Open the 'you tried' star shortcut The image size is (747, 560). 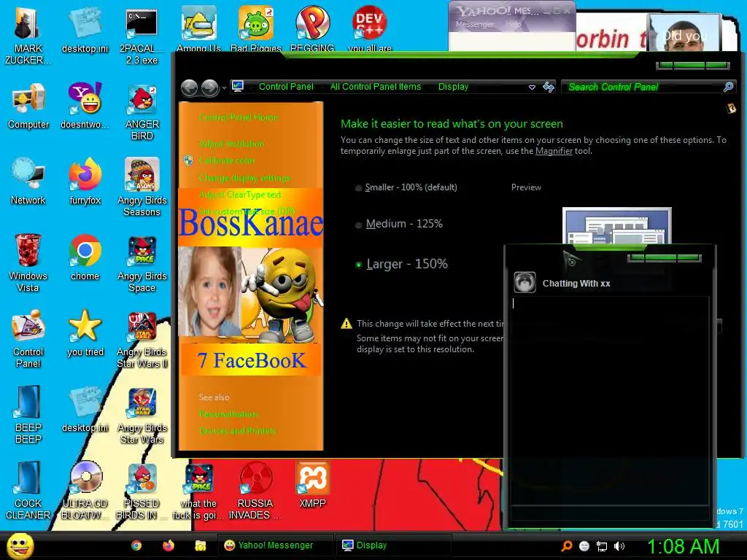tap(85, 333)
